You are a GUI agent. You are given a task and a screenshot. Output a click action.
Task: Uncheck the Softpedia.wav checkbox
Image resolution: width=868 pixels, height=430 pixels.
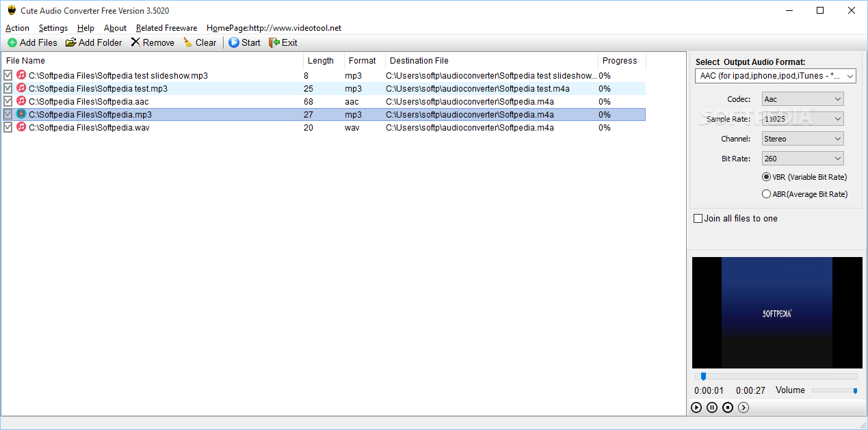8,127
